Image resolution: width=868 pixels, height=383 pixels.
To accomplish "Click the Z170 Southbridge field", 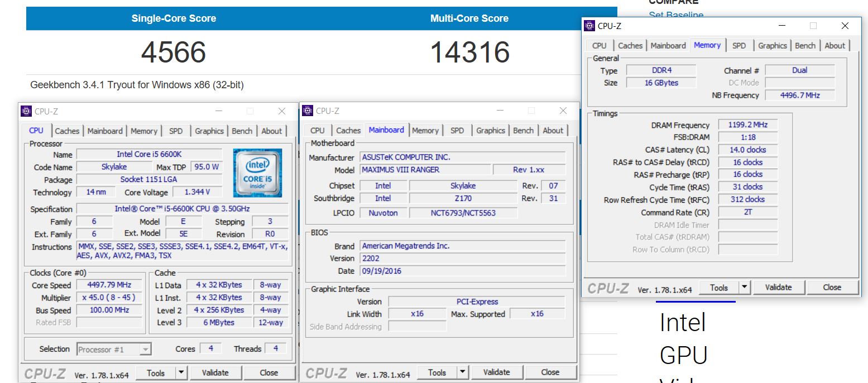I will tap(463, 198).
